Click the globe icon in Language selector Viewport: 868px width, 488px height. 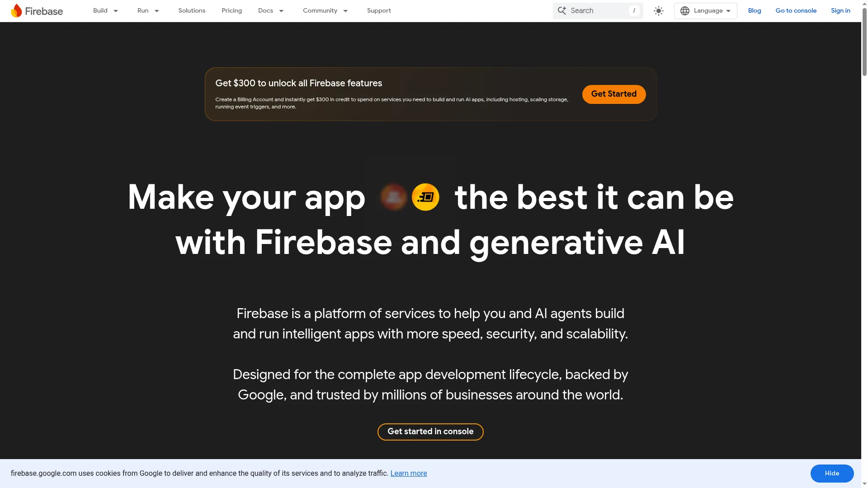685,11
